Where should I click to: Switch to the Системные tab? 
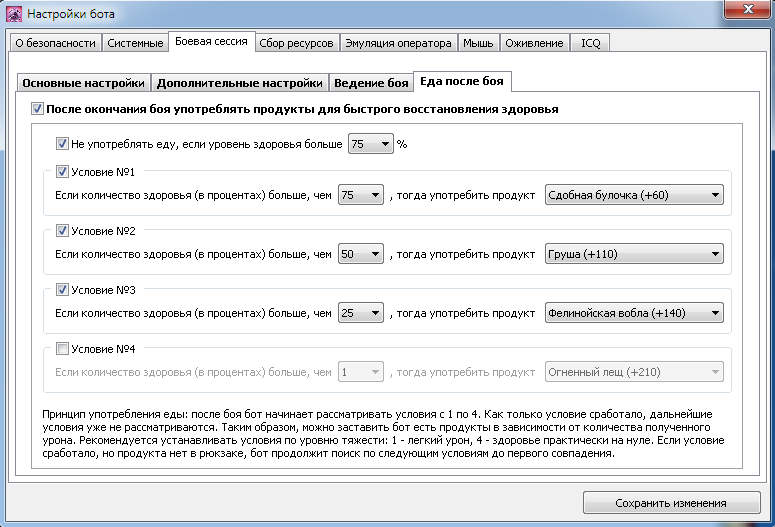pyautogui.click(x=135, y=43)
